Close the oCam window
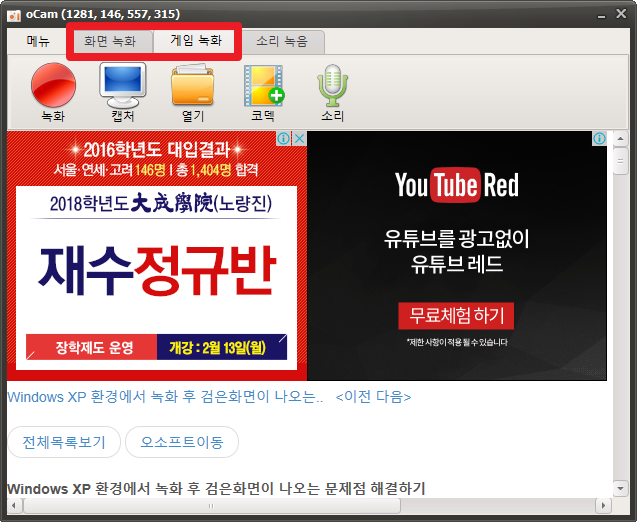The height and width of the screenshot is (522, 637). 621,14
